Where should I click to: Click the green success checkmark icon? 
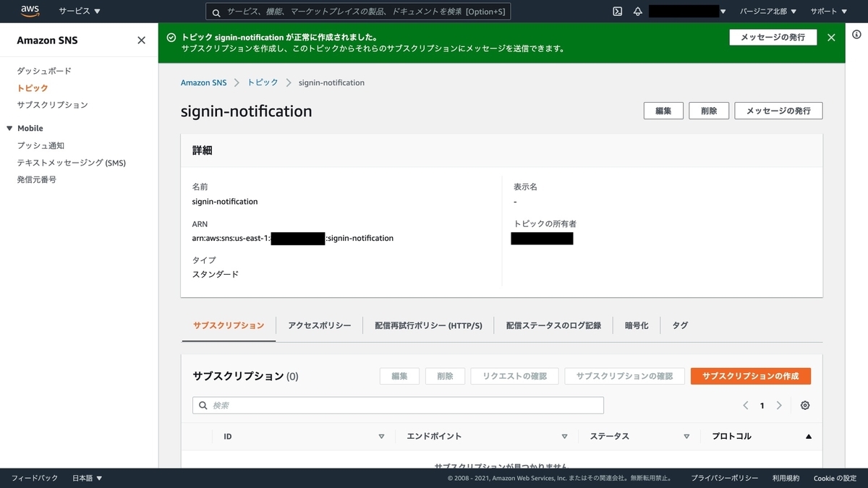[x=171, y=37]
